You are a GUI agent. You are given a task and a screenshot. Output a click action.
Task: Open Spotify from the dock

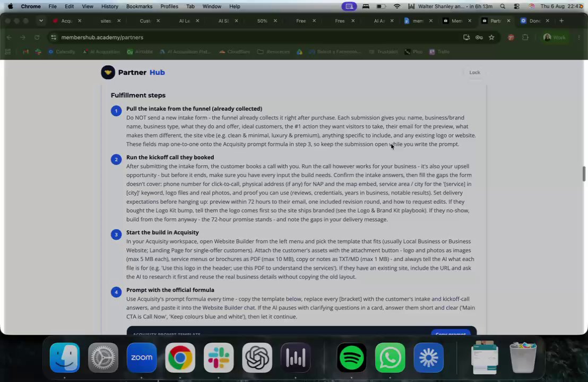(351, 357)
